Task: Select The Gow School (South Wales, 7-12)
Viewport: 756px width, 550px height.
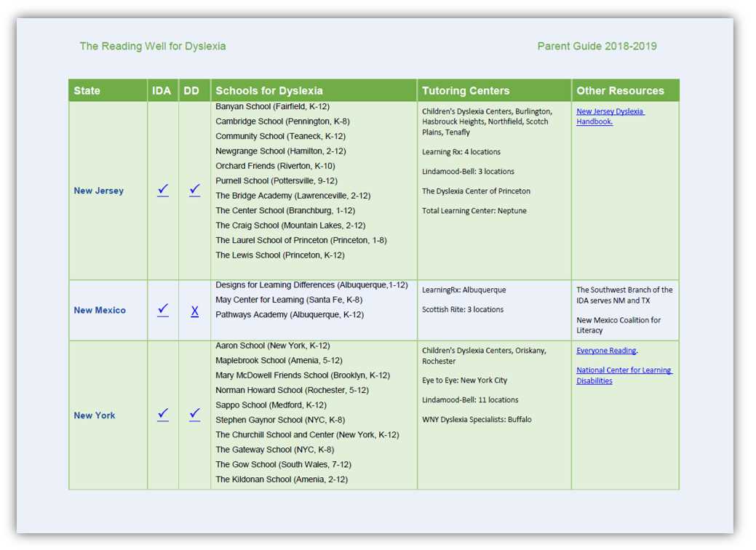Action: [x=283, y=465]
